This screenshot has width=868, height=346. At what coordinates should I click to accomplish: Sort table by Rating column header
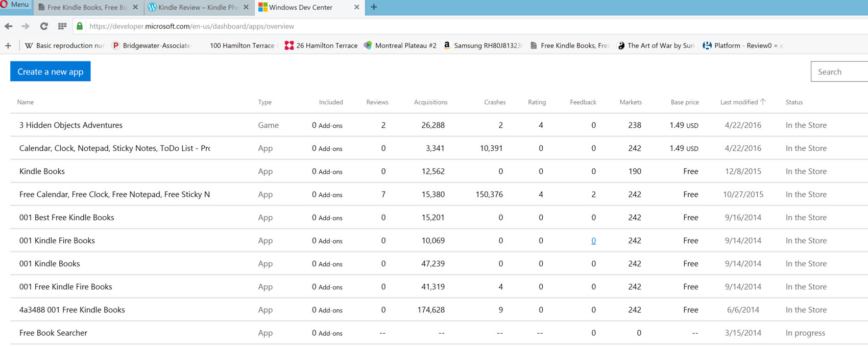[537, 102]
